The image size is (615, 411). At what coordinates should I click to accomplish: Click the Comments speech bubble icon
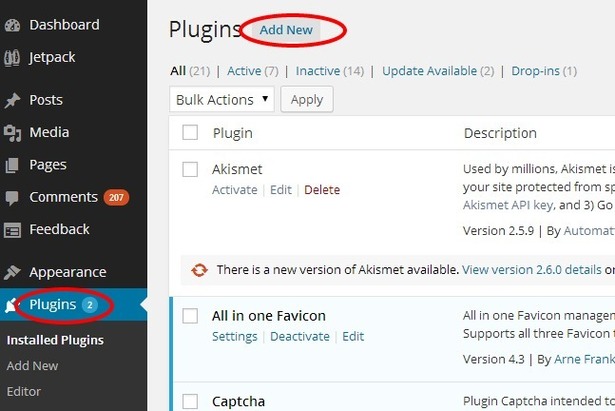point(12,198)
